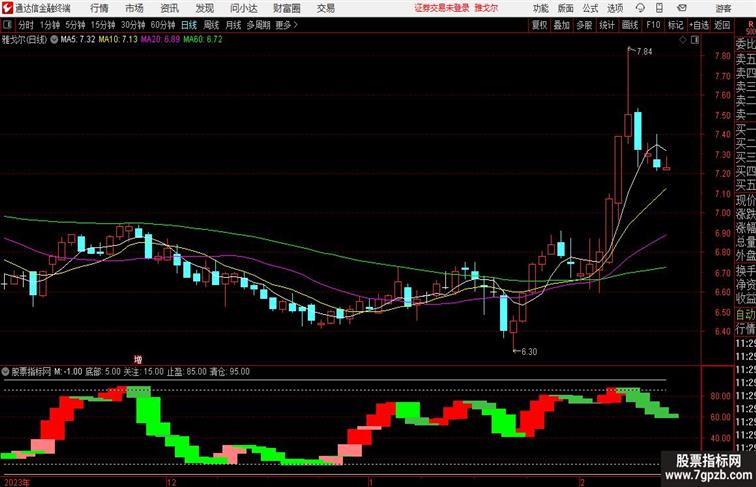756x487 pixels.
Task: Click the 自动 label in right panel
Action: [745, 314]
